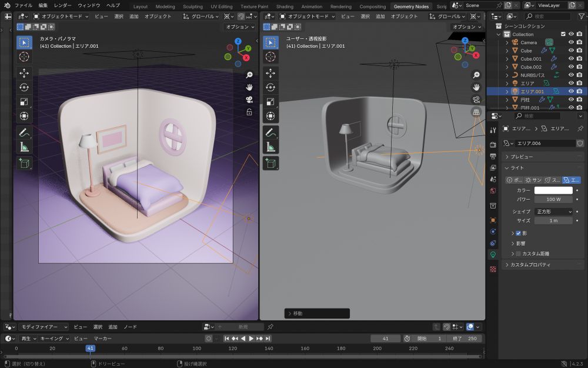
Task: Select the Annotate tool in the left viewport toolbar
Action: click(x=24, y=132)
